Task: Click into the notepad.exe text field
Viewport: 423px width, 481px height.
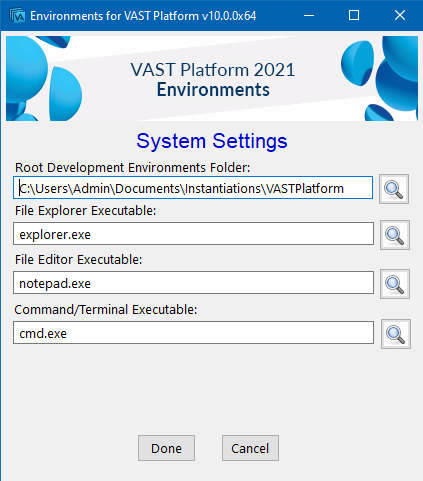Action: click(x=193, y=283)
